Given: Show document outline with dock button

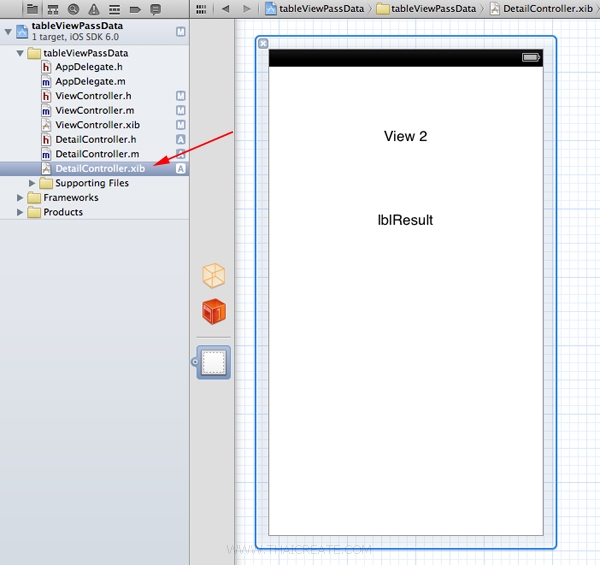Looking at the screenshot, I should point(195,361).
